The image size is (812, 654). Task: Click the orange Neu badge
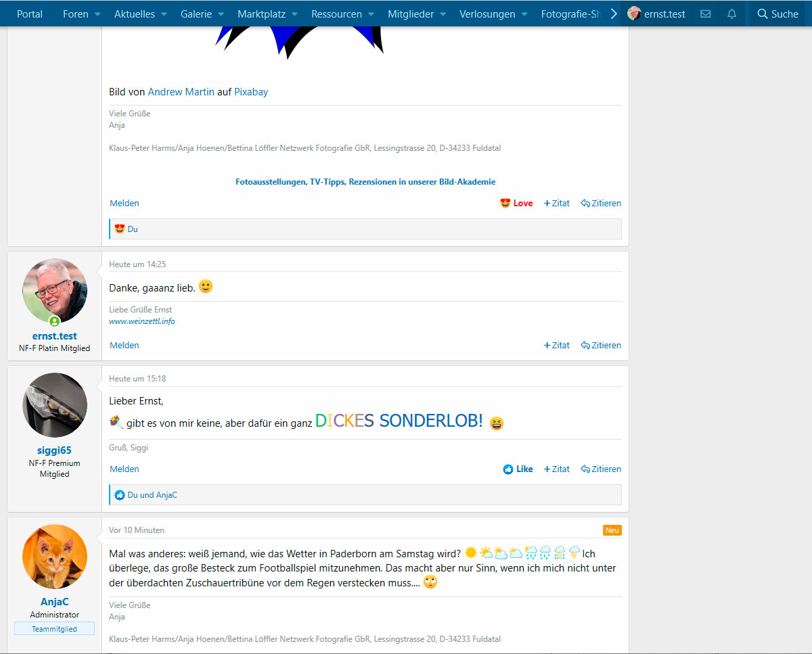click(x=612, y=530)
